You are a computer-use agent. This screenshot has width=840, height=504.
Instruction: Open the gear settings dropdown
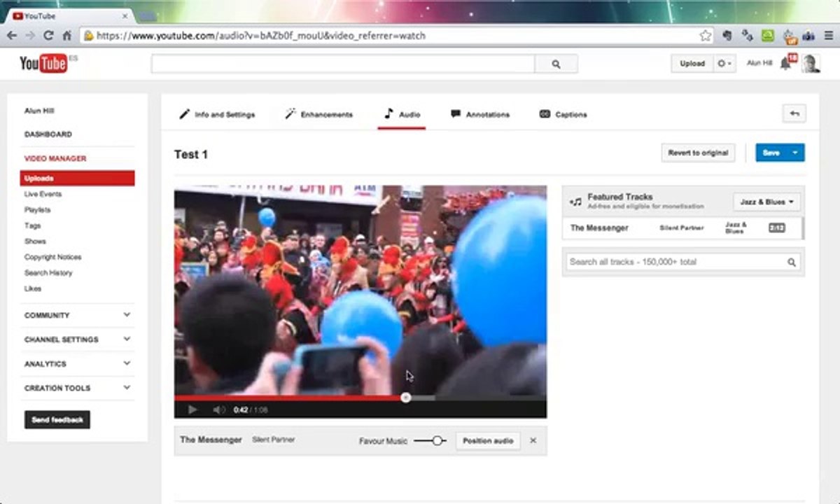(x=724, y=63)
